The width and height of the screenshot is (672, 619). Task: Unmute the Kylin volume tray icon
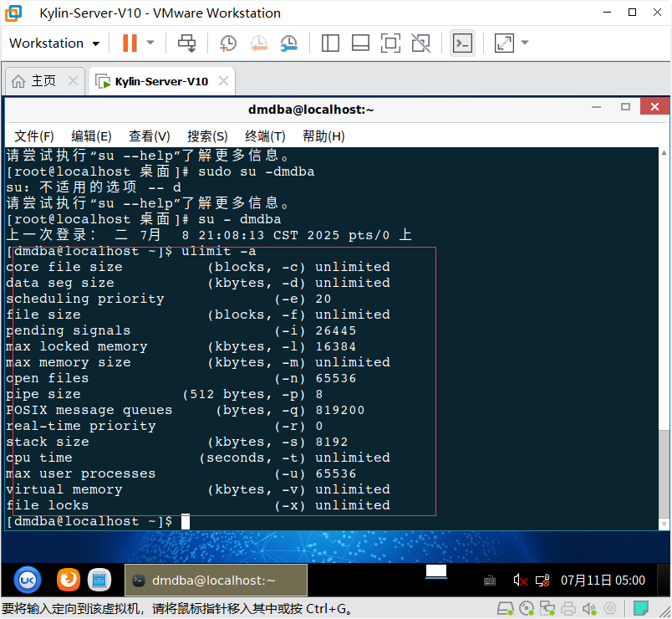(520, 581)
